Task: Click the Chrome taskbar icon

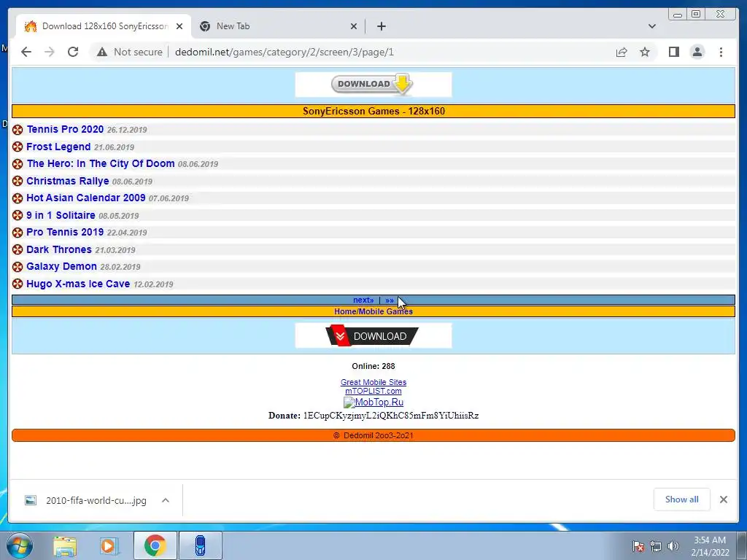Action: 155,545
